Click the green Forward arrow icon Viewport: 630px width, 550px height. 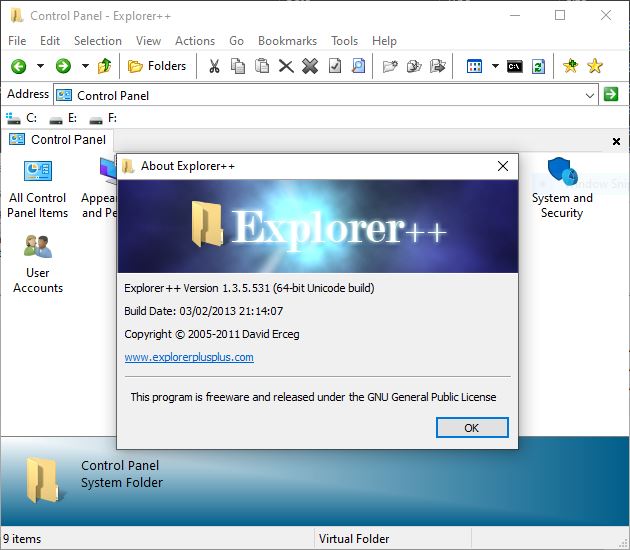[x=63, y=66]
